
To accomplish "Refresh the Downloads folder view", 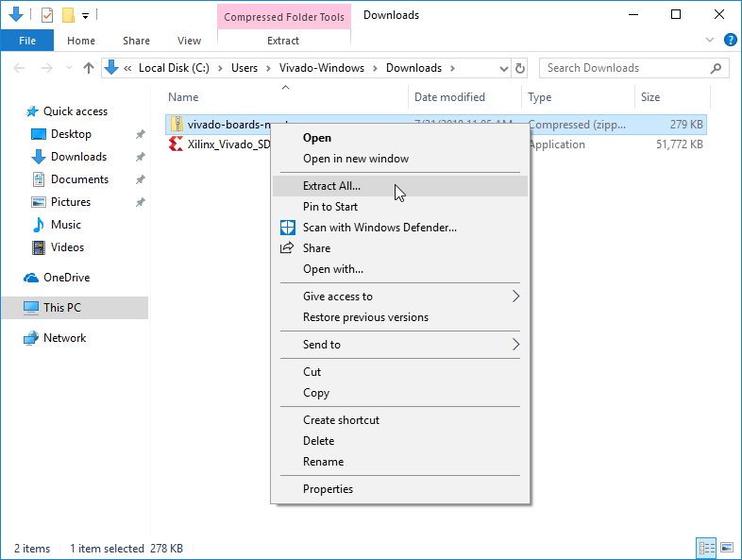I will pos(519,69).
